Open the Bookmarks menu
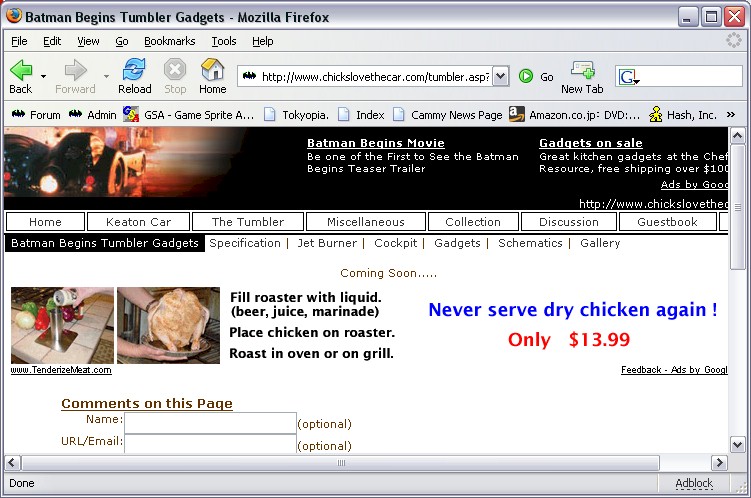 point(170,41)
